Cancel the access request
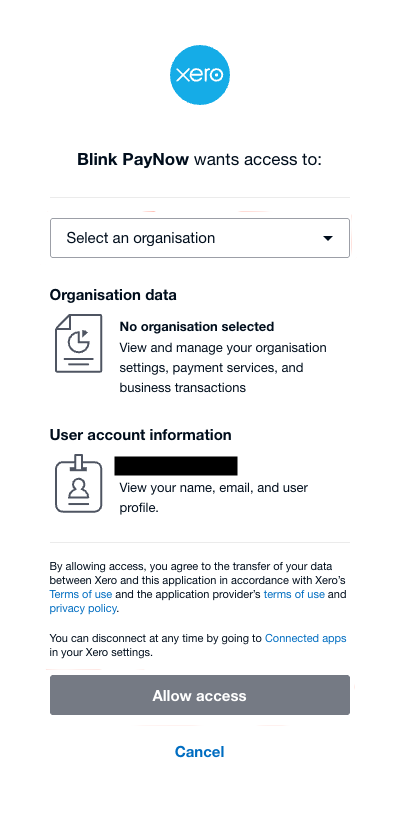 [200, 751]
